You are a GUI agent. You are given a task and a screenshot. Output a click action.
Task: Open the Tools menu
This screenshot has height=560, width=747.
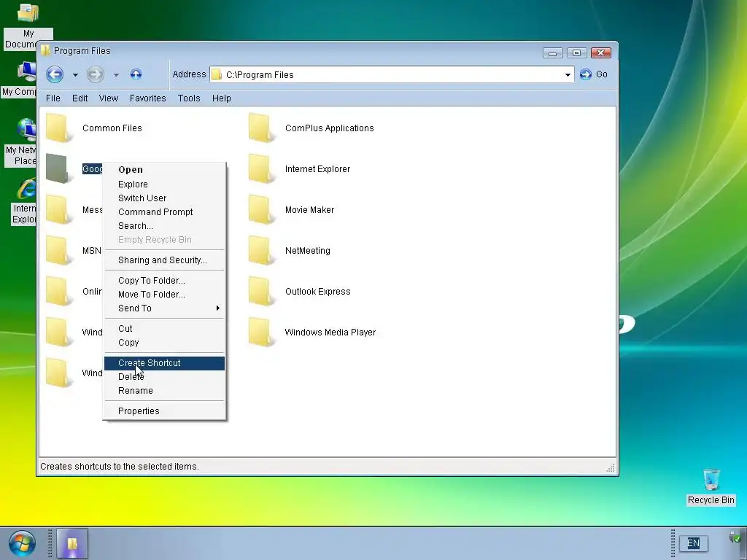pyautogui.click(x=189, y=98)
